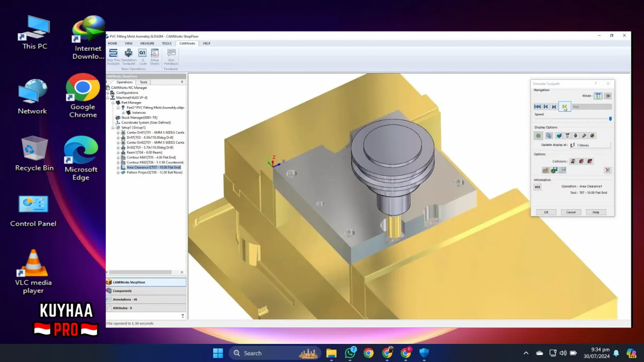644x362 pixels.
Task: Select the Contour Mill2[T06] operation
Action: (x=155, y=162)
